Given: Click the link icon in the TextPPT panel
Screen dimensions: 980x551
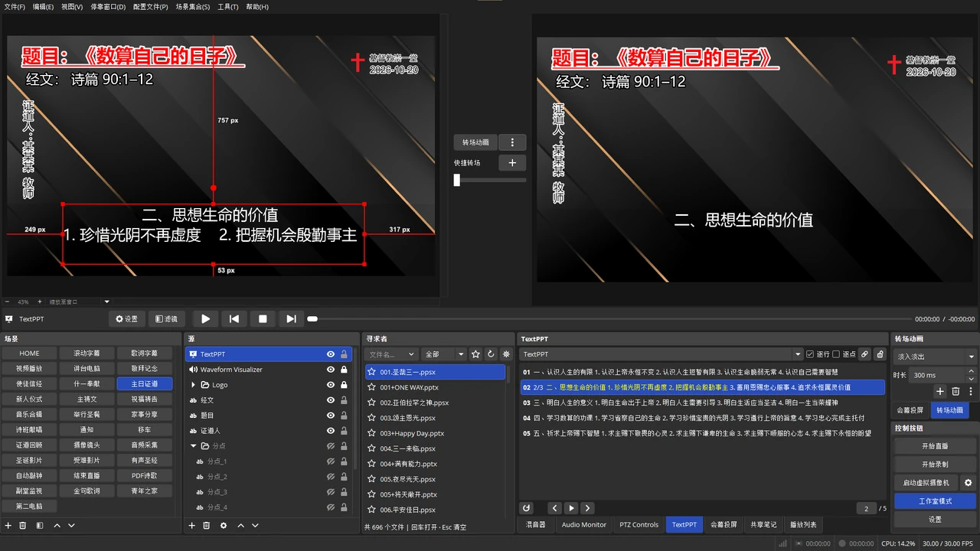Looking at the screenshot, I should [x=864, y=354].
